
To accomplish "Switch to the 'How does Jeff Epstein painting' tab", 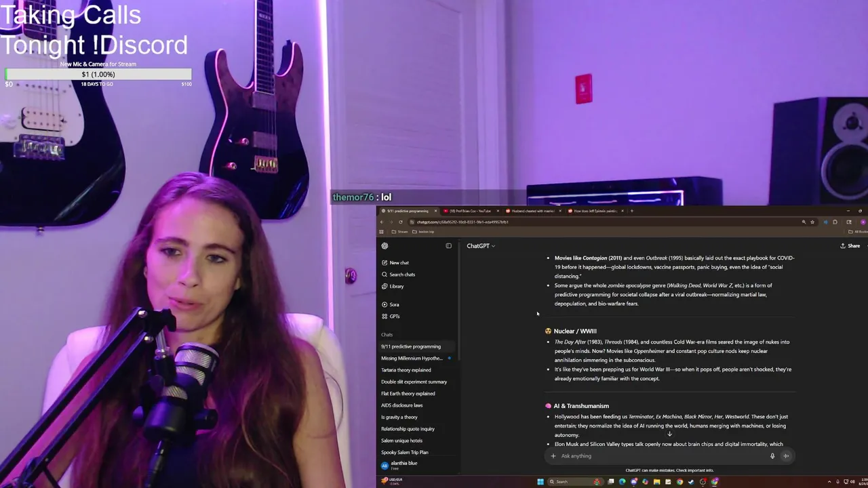I will pos(595,211).
